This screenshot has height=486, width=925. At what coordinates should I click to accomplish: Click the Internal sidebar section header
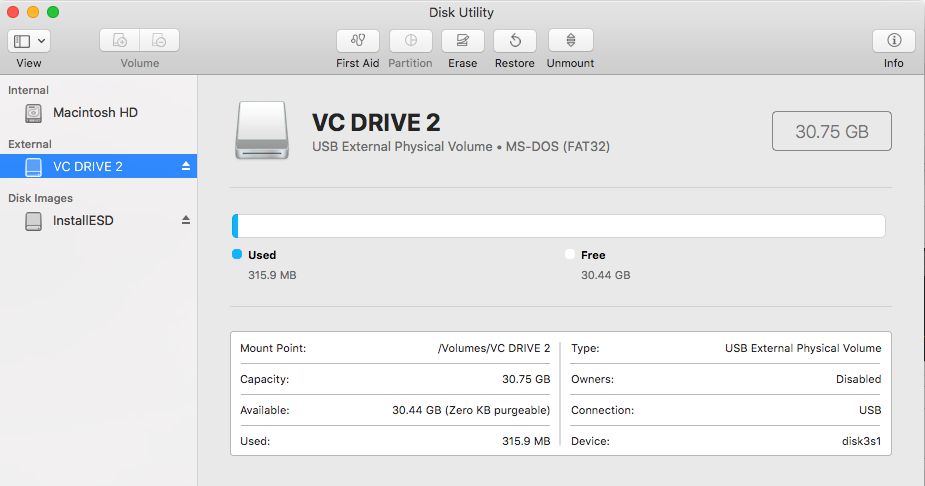(28, 90)
